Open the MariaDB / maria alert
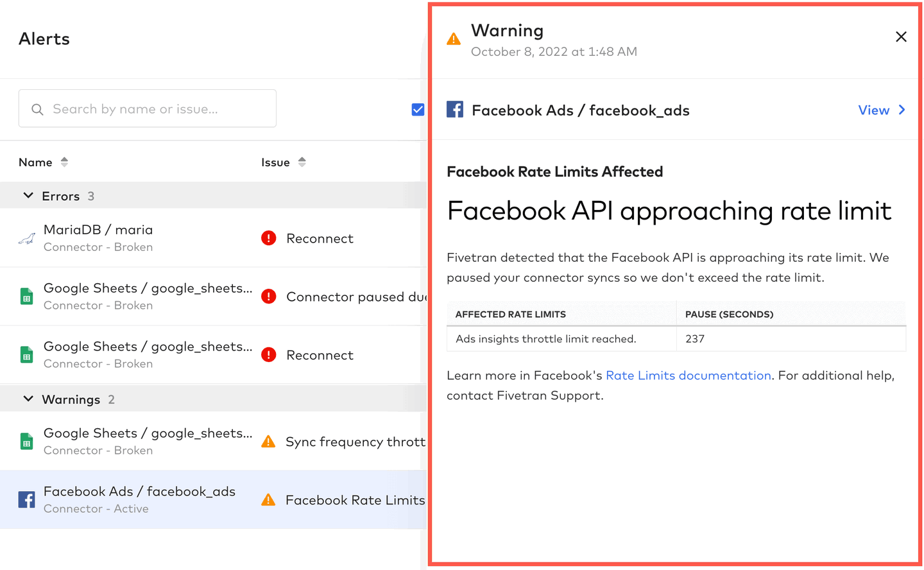 click(x=98, y=230)
